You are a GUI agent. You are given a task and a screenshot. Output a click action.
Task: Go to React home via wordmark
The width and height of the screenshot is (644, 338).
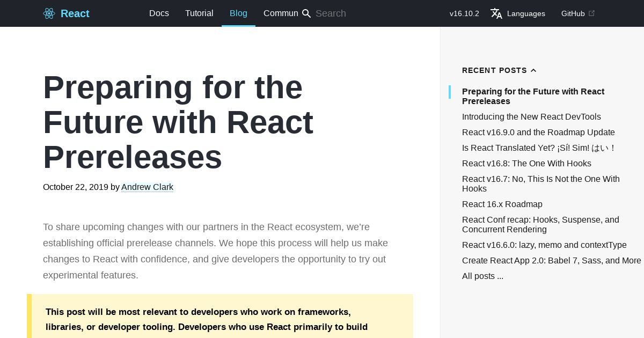click(x=75, y=13)
